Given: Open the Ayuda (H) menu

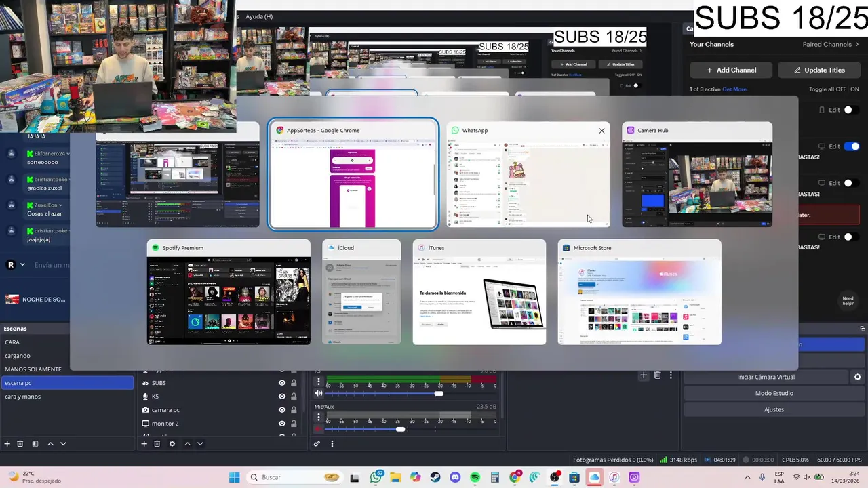Looking at the screenshot, I should point(259,16).
